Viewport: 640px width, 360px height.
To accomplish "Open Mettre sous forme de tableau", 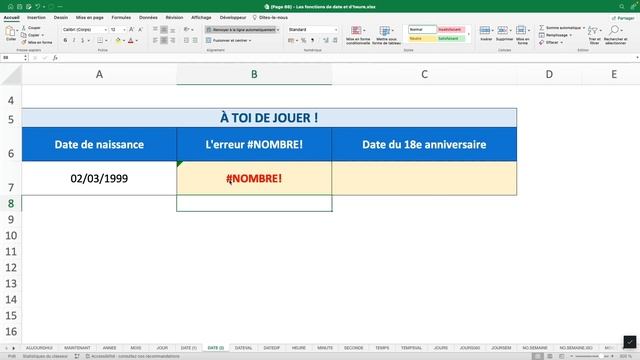I will click(x=386, y=35).
